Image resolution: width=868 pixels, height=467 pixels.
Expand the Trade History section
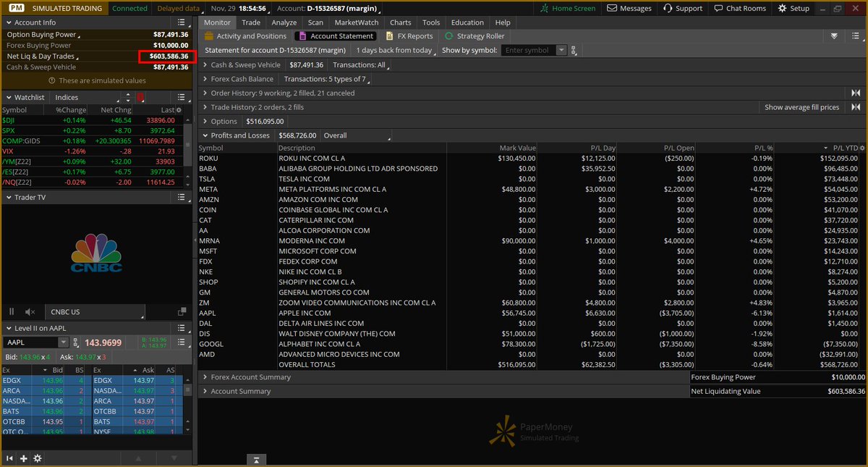pyautogui.click(x=205, y=107)
